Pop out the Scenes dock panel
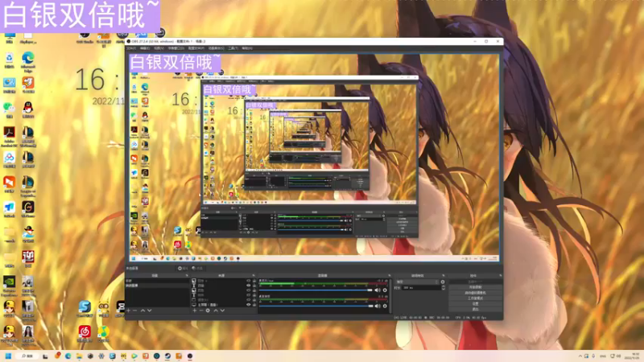 pyautogui.click(x=187, y=275)
